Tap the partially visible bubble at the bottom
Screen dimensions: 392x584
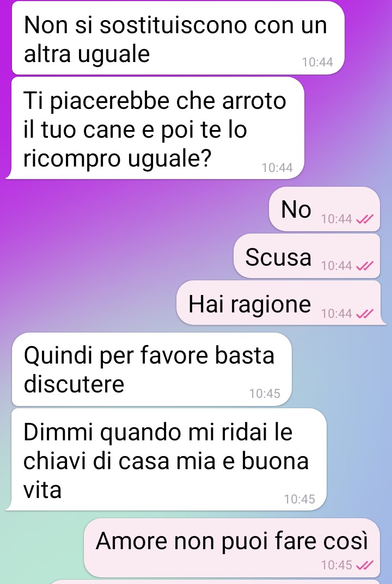click(x=215, y=582)
